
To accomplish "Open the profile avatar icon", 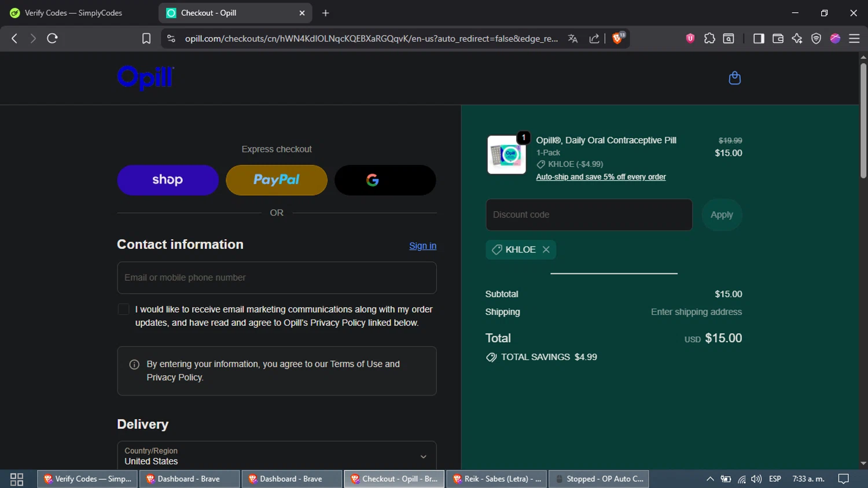I will 835,38.
